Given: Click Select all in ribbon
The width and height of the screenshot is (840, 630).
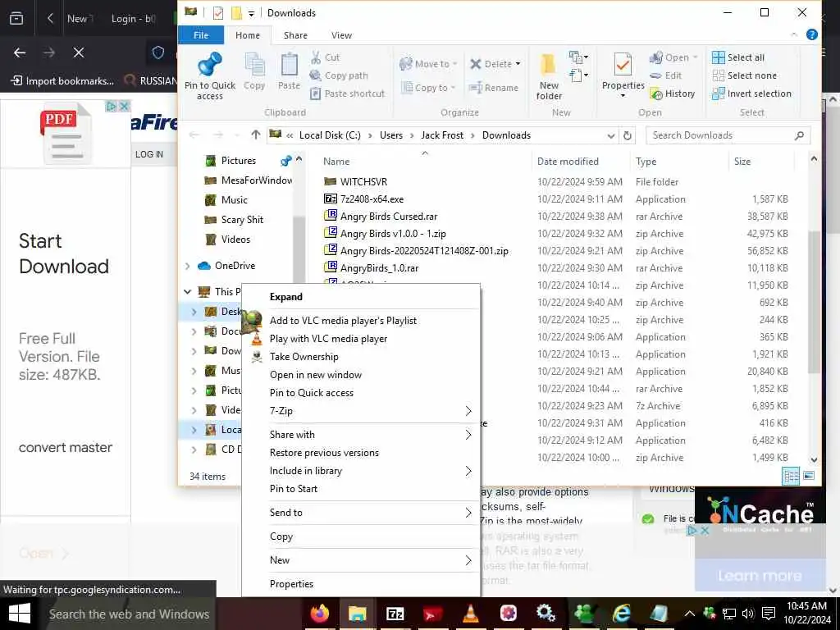Looking at the screenshot, I should click(738, 57).
